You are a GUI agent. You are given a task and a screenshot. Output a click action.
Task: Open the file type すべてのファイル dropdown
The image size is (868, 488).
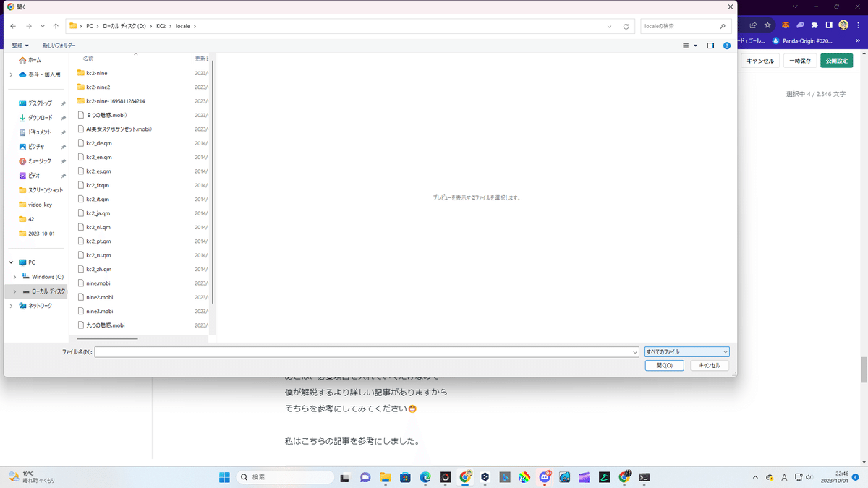point(687,352)
